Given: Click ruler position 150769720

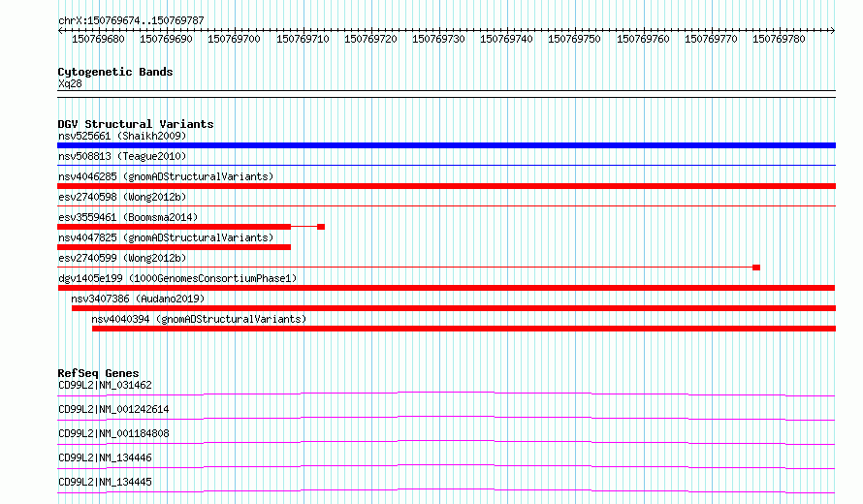Looking at the screenshot, I should 370,39.
